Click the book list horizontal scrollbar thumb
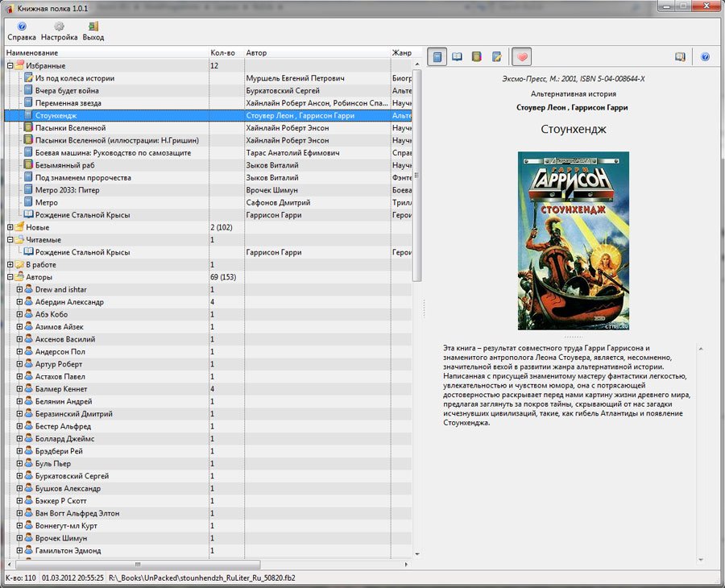This screenshot has width=725, height=588. coord(138,565)
